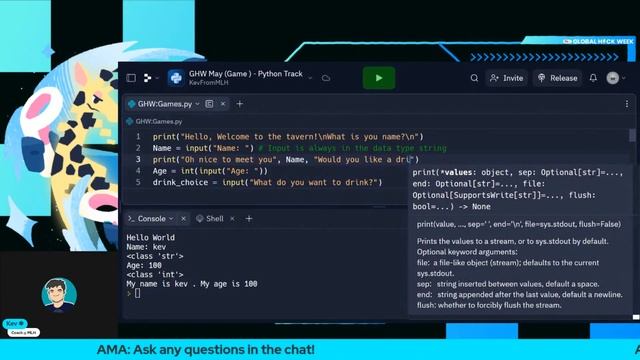The height and width of the screenshot is (360, 640).
Task: Close the GHW:Games.py tab
Action: tap(223, 104)
